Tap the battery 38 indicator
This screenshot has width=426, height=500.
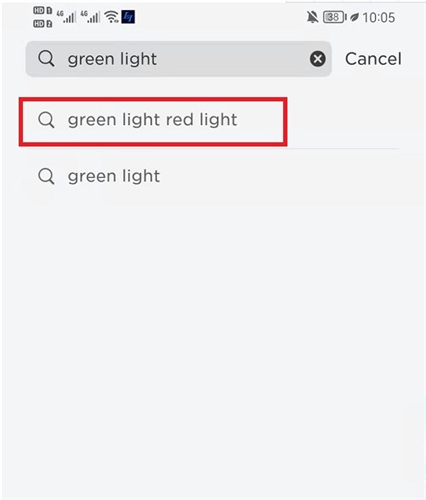pos(334,17)
